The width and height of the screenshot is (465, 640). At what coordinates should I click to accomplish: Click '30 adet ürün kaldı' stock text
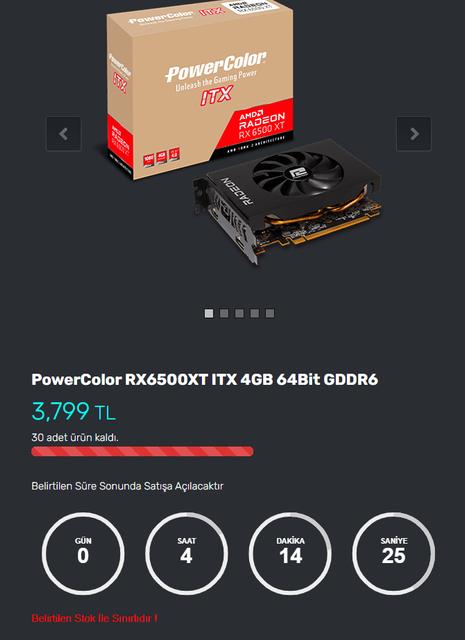(75, 438)
